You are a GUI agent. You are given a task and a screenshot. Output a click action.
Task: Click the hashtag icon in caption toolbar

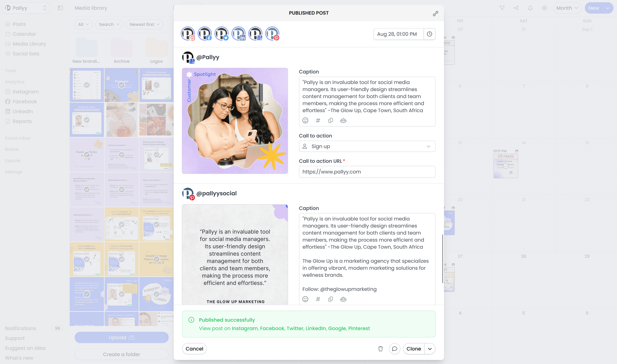[x=318, y=120]
